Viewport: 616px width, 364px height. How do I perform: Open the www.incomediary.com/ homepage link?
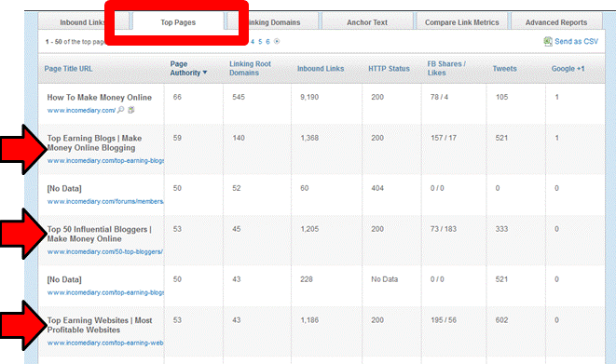(x=81, y=110)
